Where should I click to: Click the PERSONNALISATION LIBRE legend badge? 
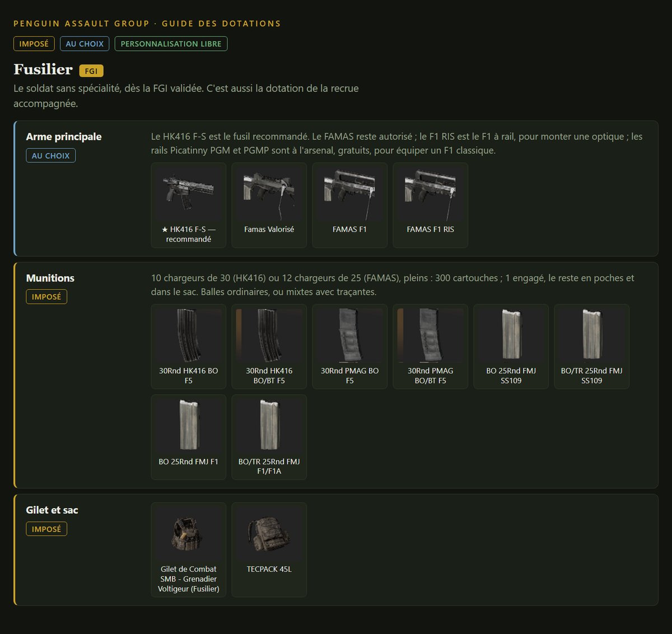point(171,44)
